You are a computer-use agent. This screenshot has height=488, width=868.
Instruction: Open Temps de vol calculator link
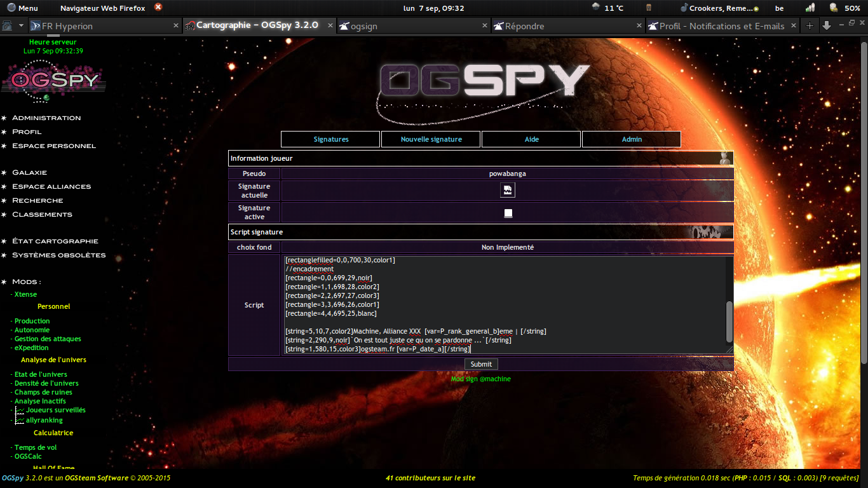[36, 448]
